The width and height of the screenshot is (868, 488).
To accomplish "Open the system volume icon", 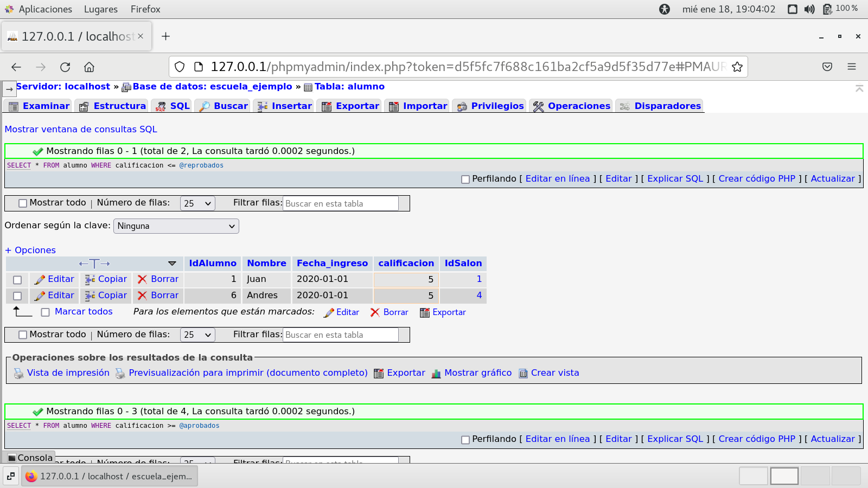I will click(809, 9).
